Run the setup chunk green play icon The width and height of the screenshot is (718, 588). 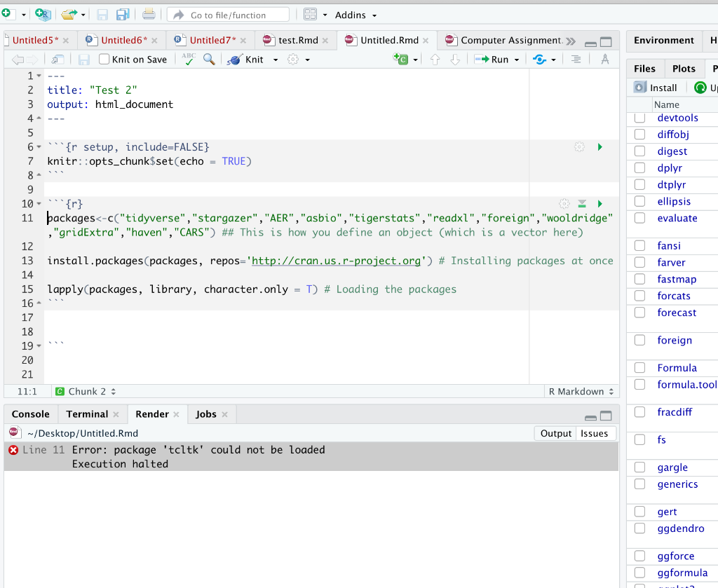(600, 147)
